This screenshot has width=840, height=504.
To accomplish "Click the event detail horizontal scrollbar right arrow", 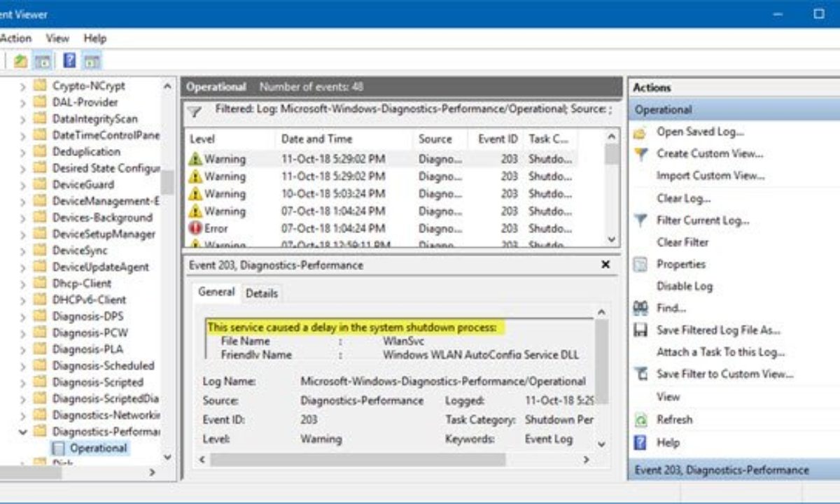I will click(x=586, y=460).
